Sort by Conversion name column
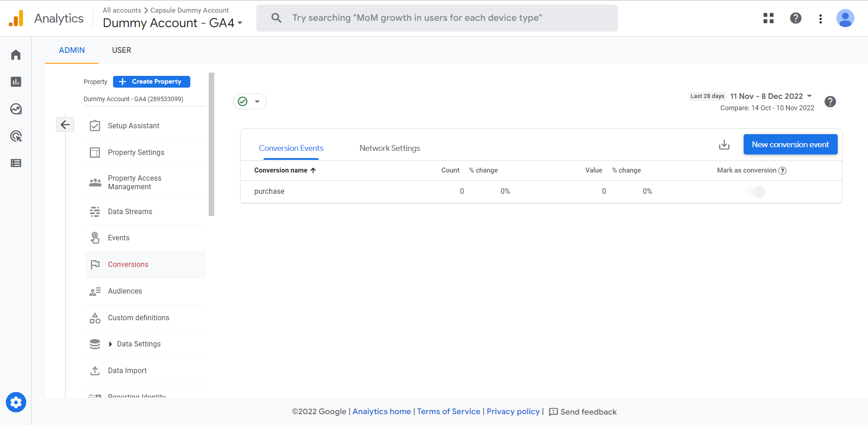Screen dimensions: 868x425 click(x=285, y=170)
